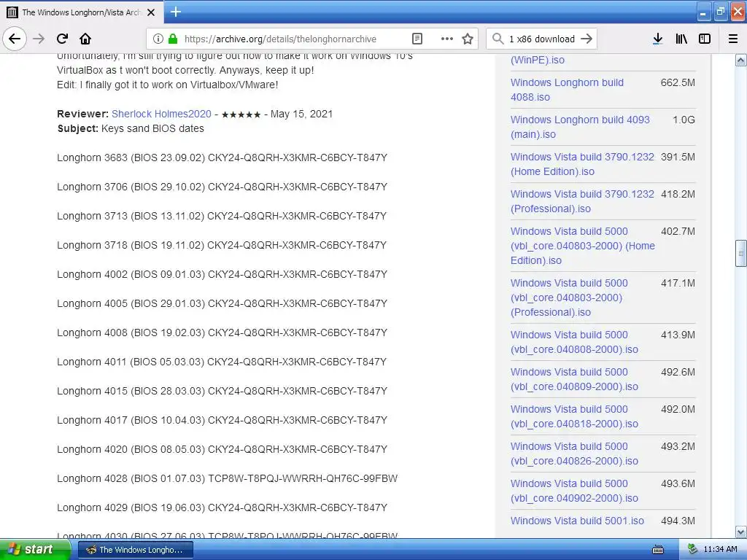Toggle reader view in address bar

point(417,39)
